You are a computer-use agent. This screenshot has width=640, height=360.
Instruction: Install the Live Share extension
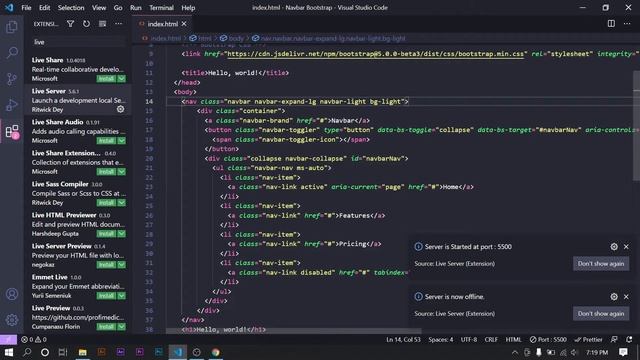click(x=107, y=78)
